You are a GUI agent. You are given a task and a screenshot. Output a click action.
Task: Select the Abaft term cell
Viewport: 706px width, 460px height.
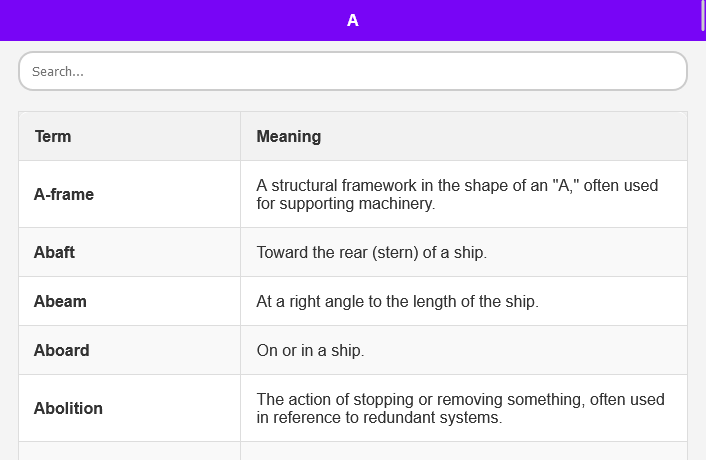pyautogui.click(x=54, y=252)
